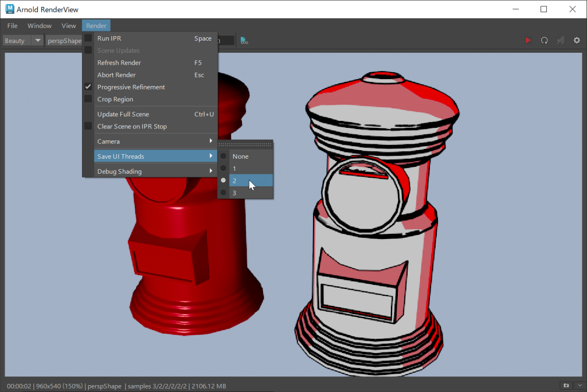
Task: Open the View menu
Action: click(69, 25)
